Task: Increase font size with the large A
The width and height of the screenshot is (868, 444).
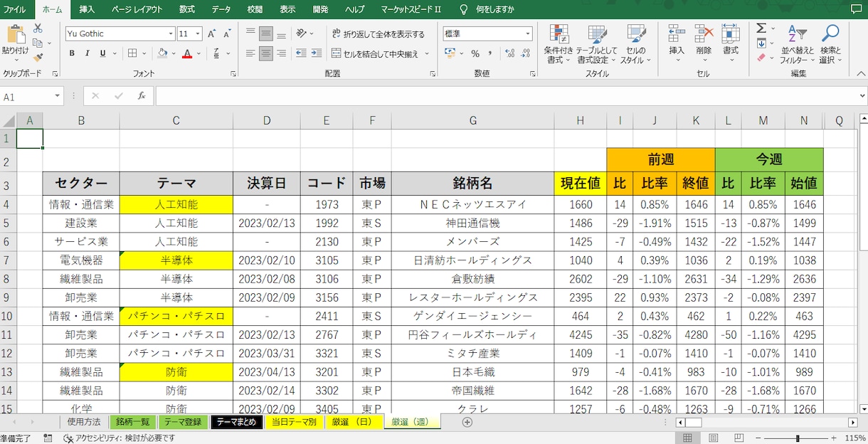Action: tap(211, 33)
